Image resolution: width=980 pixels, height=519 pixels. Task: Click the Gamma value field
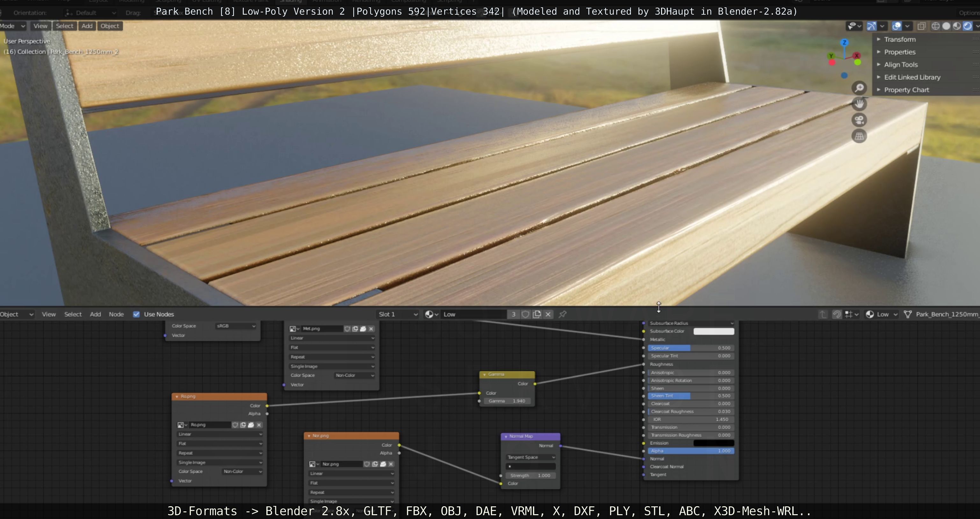pyautogui.click(x=507, y=401)
